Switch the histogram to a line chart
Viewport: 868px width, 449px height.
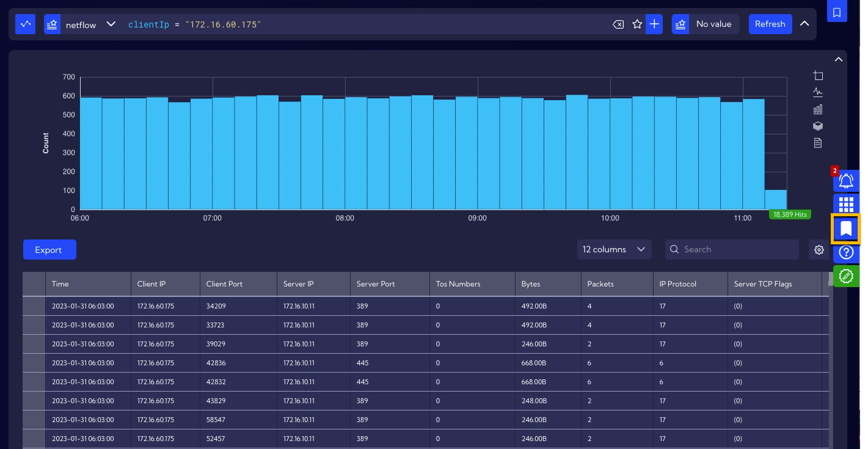818,92
